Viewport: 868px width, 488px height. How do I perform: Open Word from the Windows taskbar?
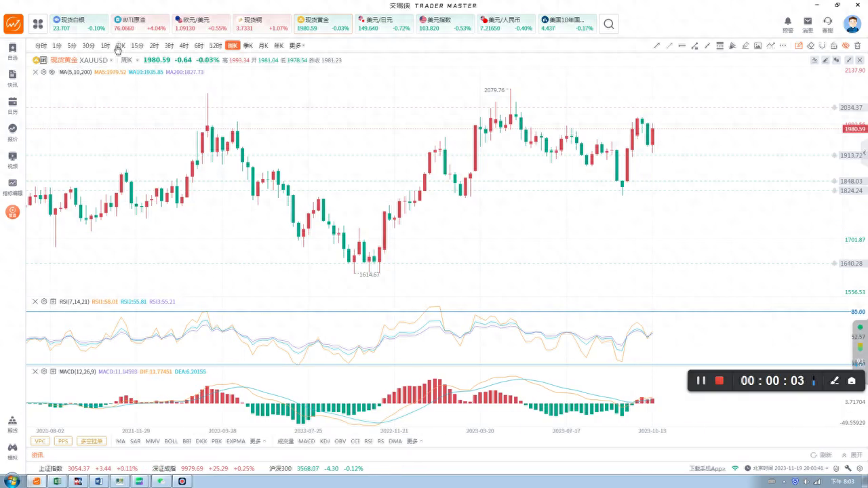(99, 481)
